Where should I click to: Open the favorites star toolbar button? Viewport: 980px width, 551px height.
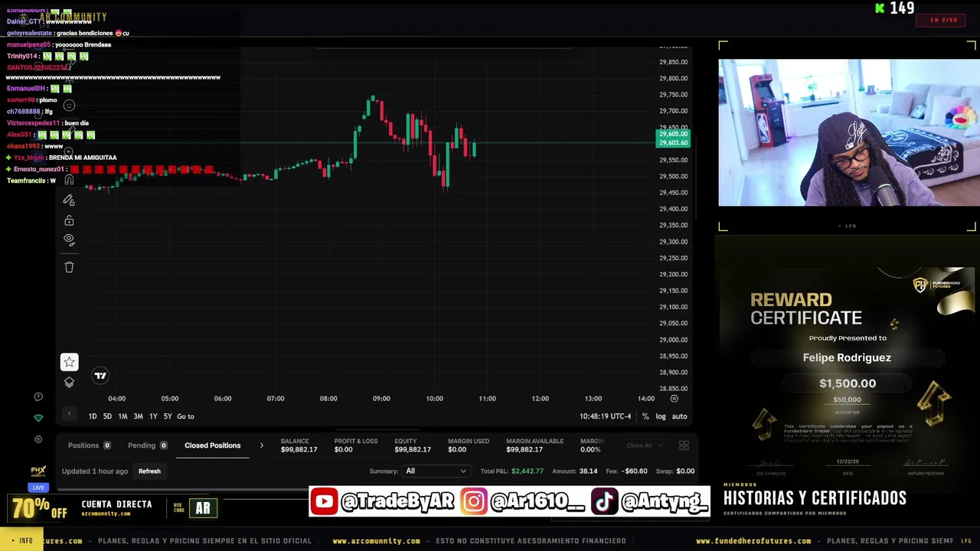coord(69,361)
